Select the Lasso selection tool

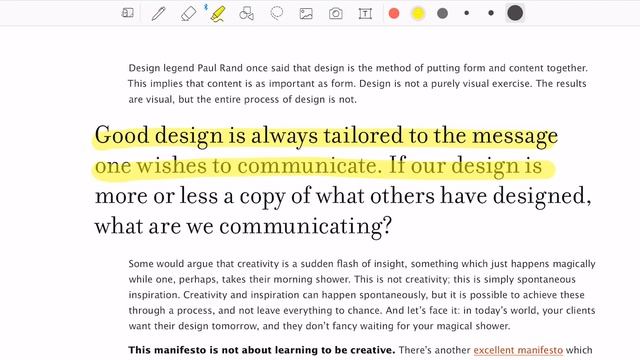pos(277,13)
